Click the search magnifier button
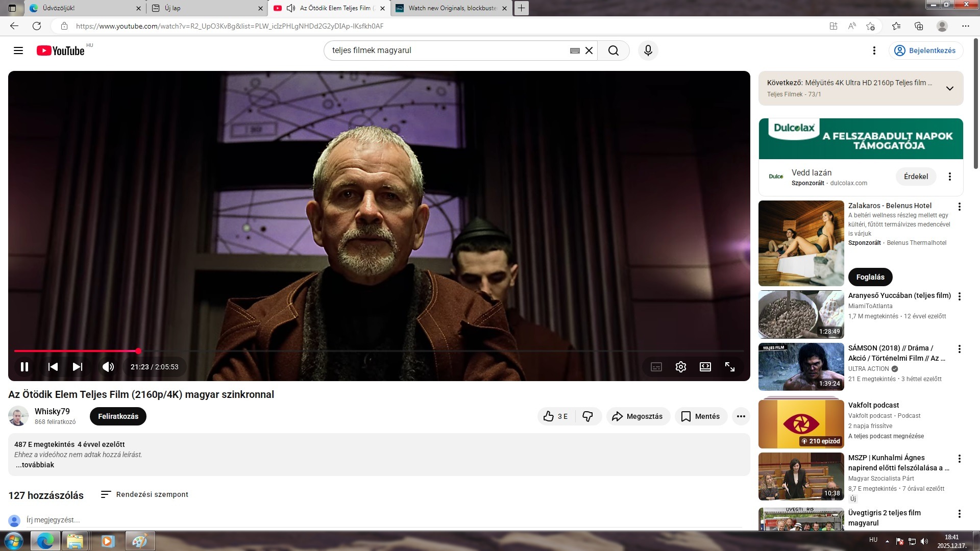The image size is (980, 551). click(614, 51)
